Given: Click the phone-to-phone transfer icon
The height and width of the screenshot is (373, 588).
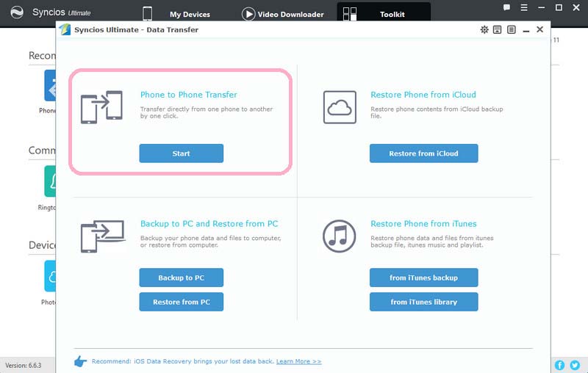Looking at the screenshot, I should (101, 107).
